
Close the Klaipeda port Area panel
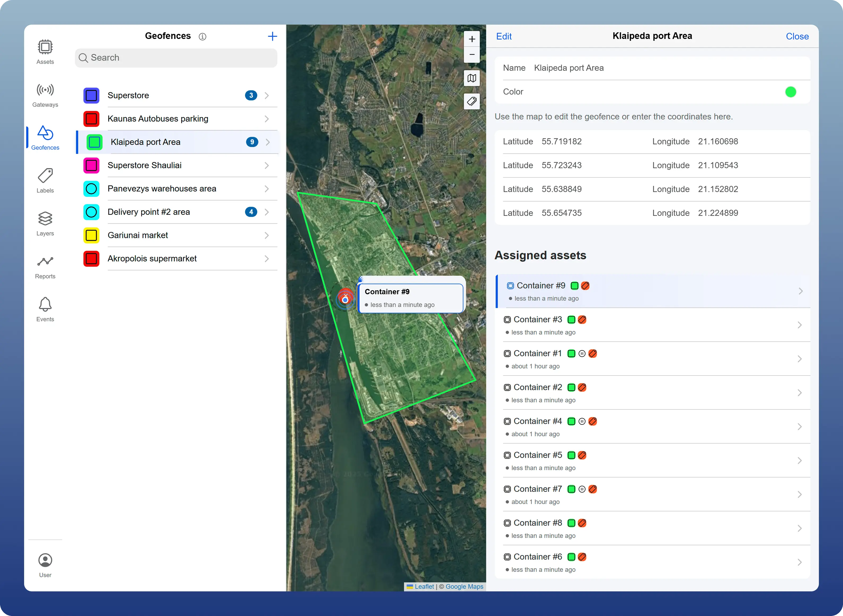click(x=797, y=36)
